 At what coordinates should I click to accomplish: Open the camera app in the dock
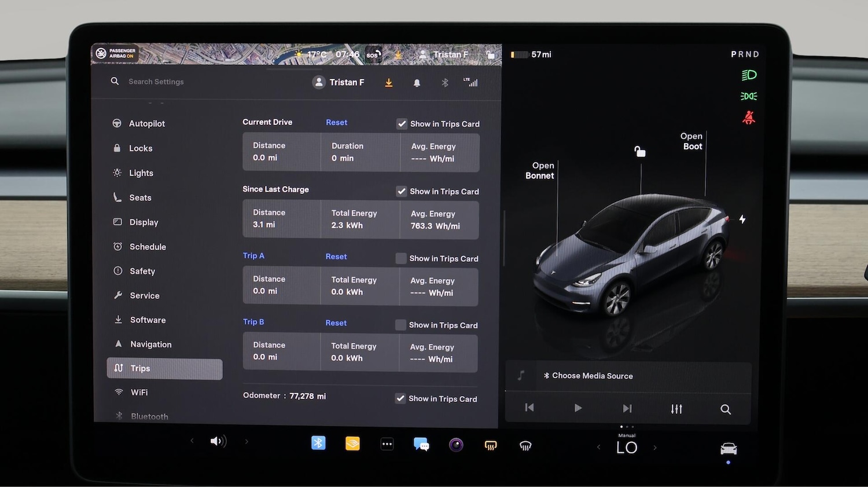(456, 445)
